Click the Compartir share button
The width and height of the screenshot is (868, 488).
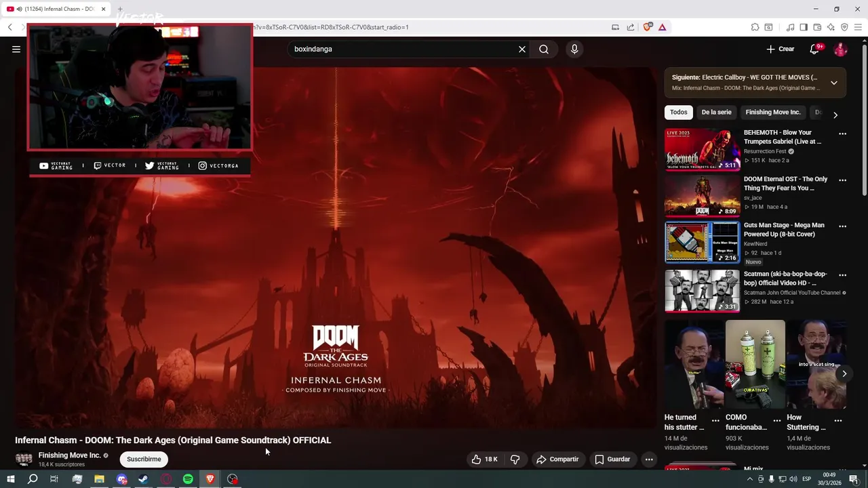557,459
